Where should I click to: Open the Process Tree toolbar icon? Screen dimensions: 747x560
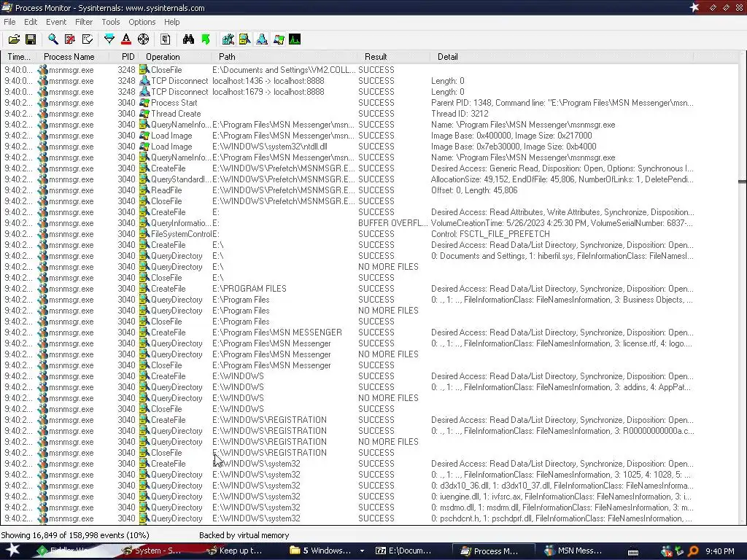pos(166,39)
